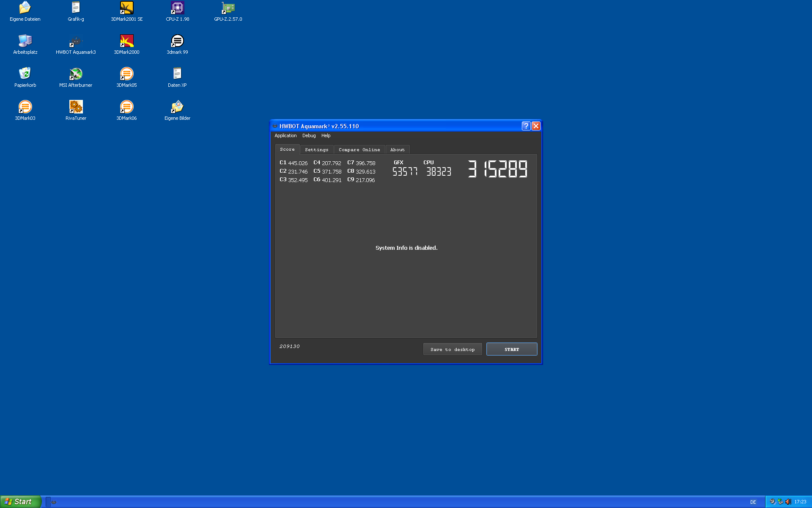Click the C1 value 445.026
Image resolution: width=812 pixels, height=508 pixels.
coord(298,163)
